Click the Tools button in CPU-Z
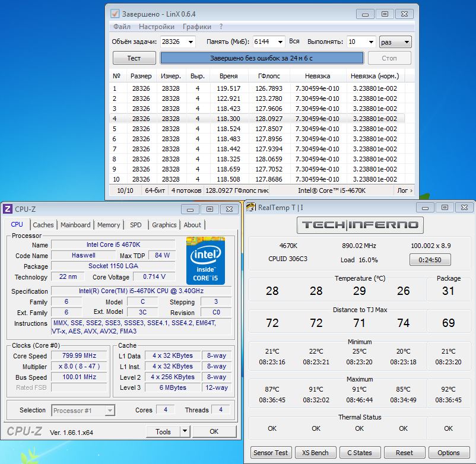This screenshot has width=476, height=464. point(163,431)
